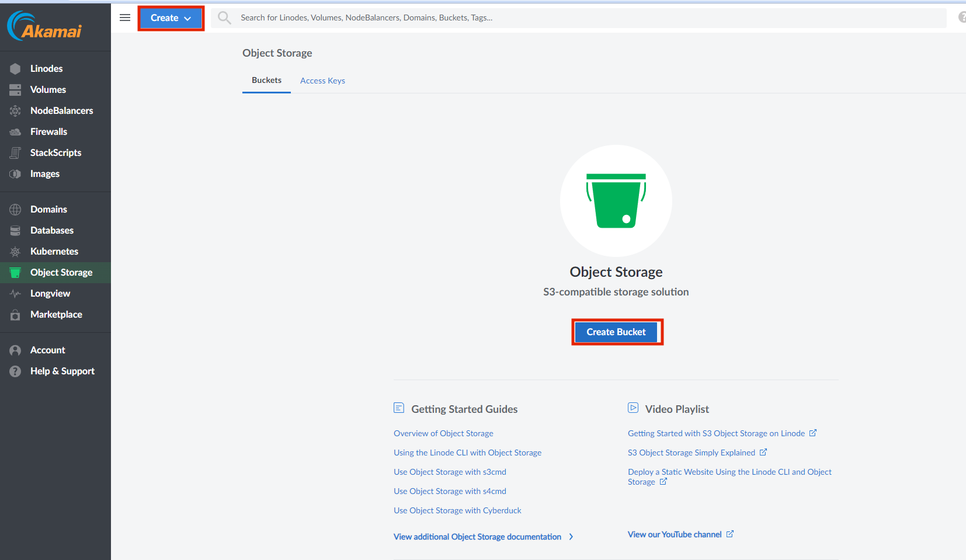Click the search magnifier icon
The image size is (966, 560).
(x=224, y=18)
